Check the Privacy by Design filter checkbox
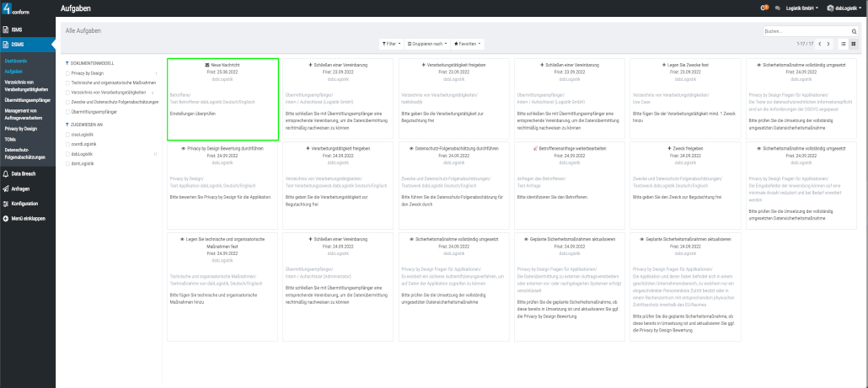868x388 pixels. (x=68, y=73)
